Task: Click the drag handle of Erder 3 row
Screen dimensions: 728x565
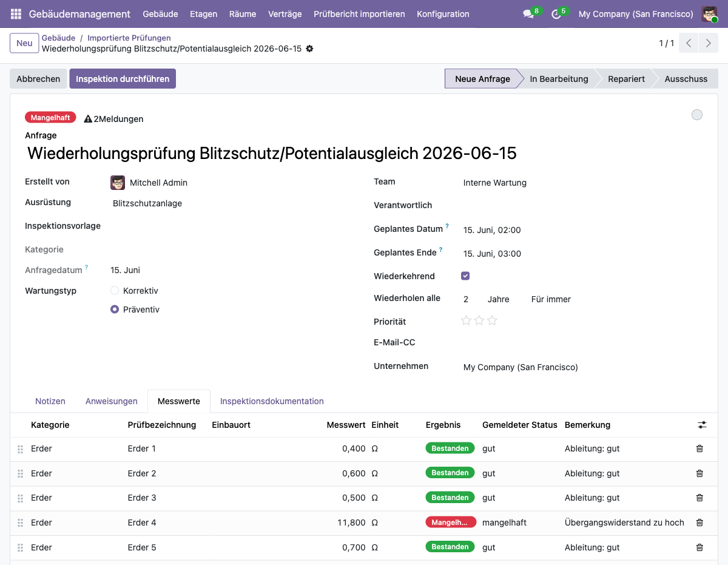Action: (x=20, y=498)
